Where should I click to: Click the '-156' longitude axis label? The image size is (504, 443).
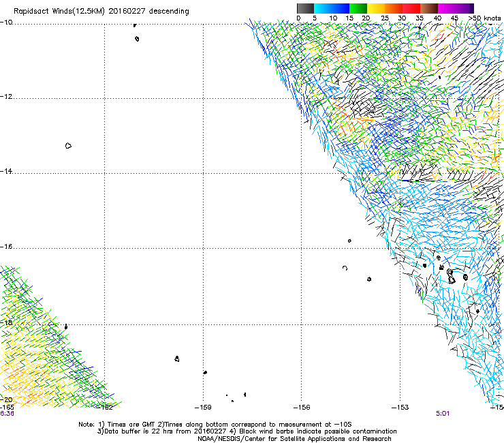coord(302,408)
